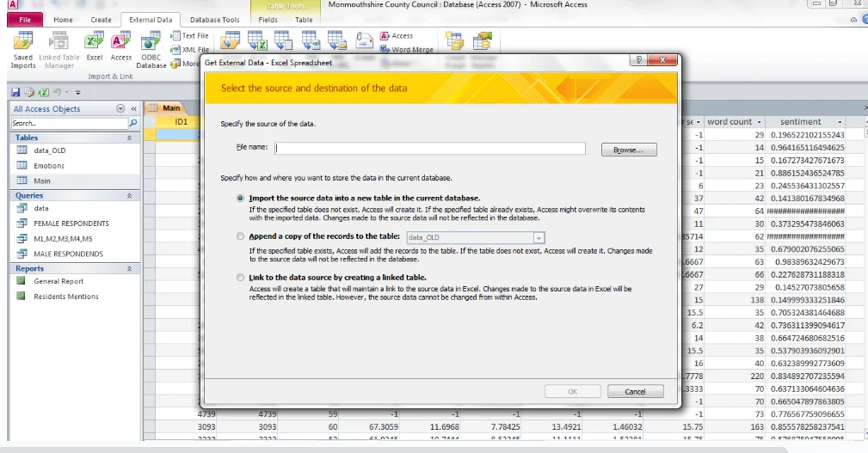Click the Excel quick access toolbar icon

(43, 92)
